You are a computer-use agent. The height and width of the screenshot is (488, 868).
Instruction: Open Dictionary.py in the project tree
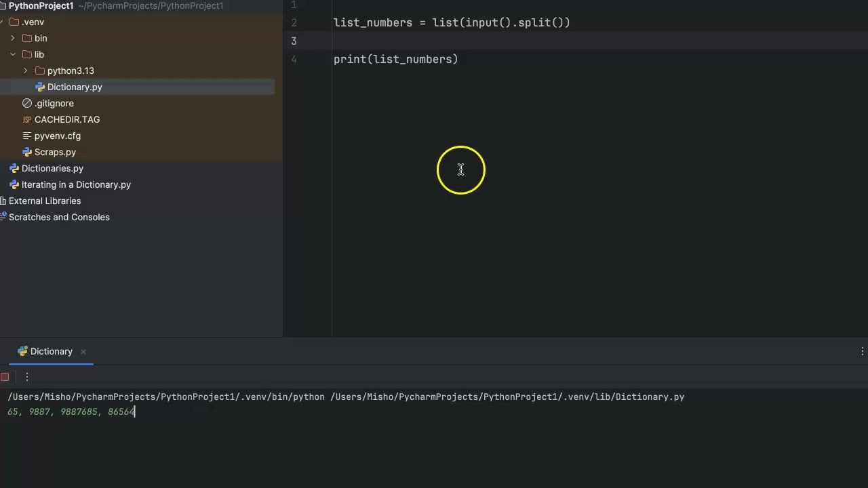[75, 87]
